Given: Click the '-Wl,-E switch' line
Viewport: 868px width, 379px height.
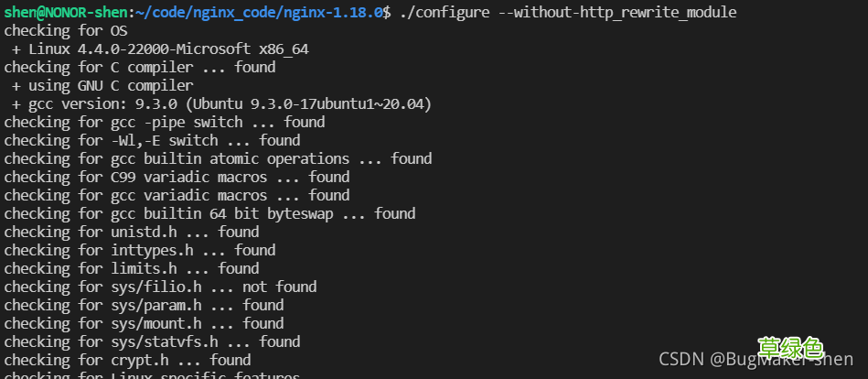Looking at the screenshot, I should pos(152,140).
